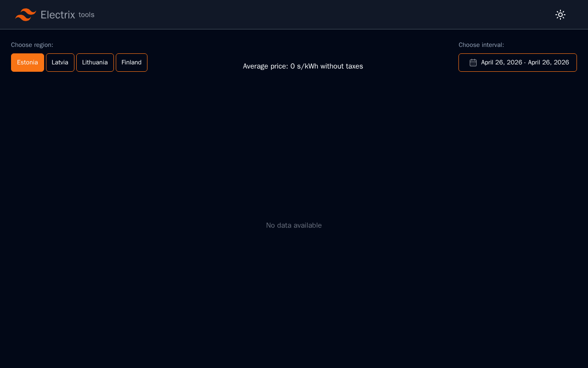Select the Latvia region
The image size is (588, 368).
coord(60,63)
